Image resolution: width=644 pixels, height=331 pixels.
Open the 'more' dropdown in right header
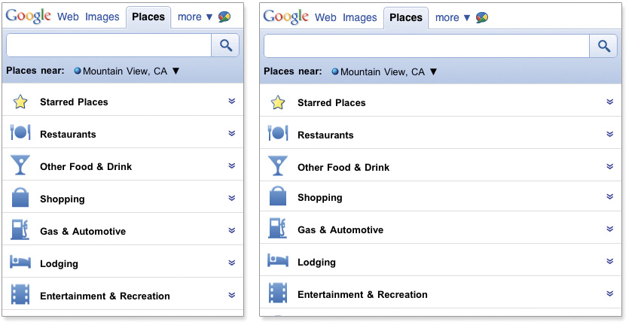452,17
